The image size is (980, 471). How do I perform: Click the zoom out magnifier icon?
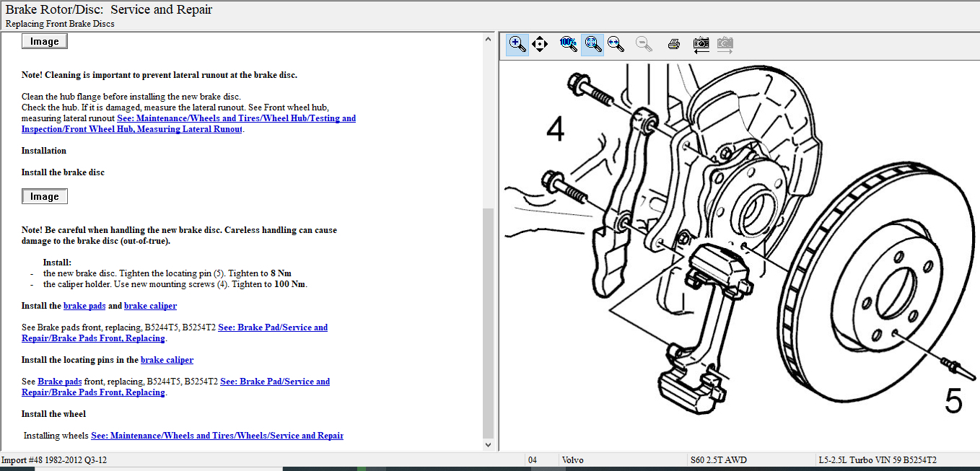(x=644, y=44)
